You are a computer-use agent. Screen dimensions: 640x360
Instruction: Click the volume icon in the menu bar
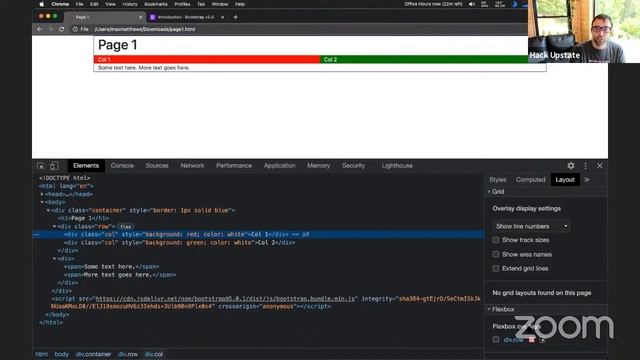pos(472,4)
